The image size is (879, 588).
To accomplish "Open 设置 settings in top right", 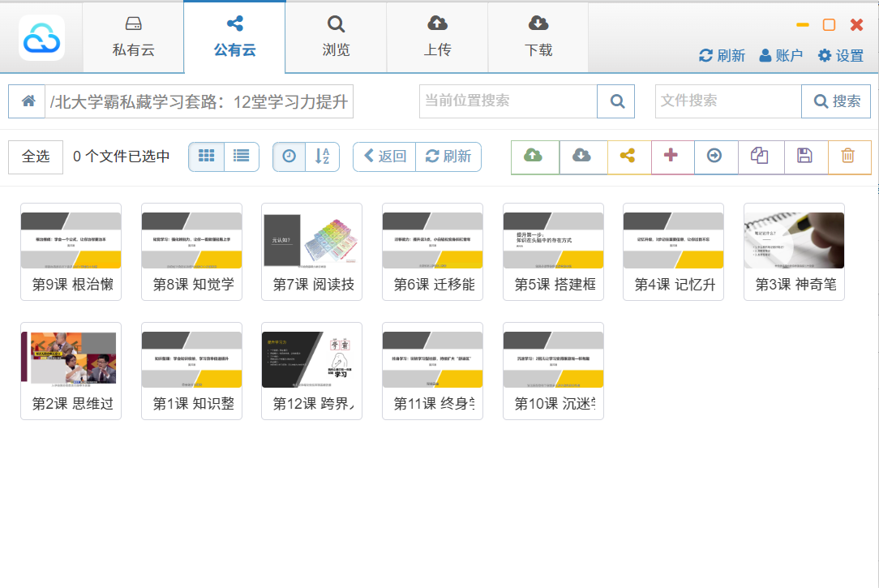I will [840, 55].
